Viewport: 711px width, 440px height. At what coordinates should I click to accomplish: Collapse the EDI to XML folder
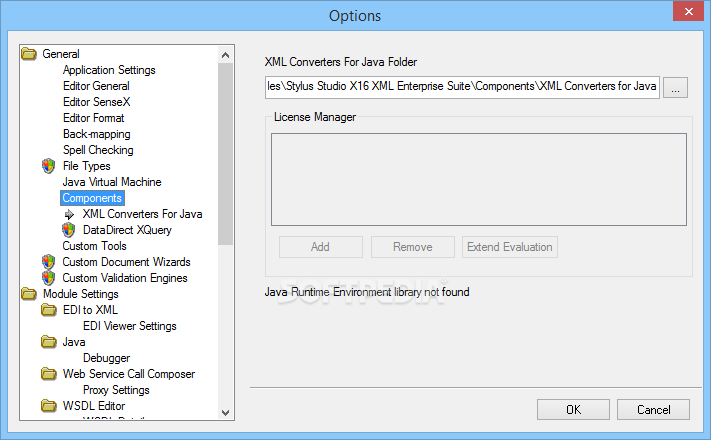(49, 310)
